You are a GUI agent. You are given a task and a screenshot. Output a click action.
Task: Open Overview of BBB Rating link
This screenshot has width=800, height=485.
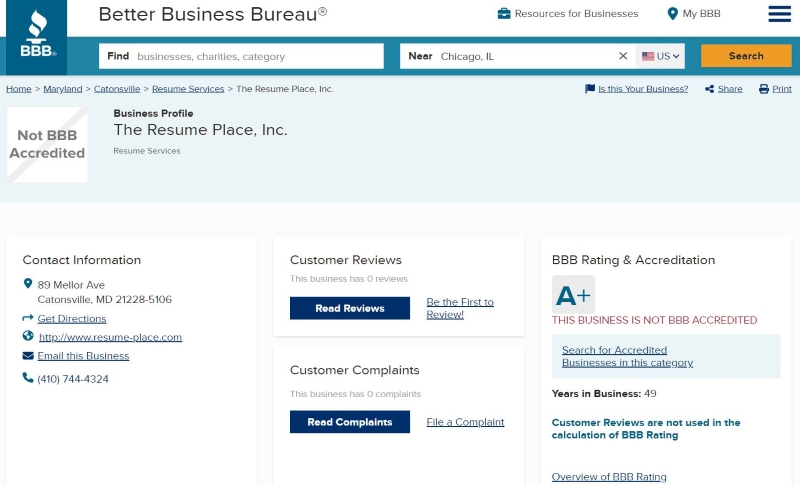click(x=609, y=476)
